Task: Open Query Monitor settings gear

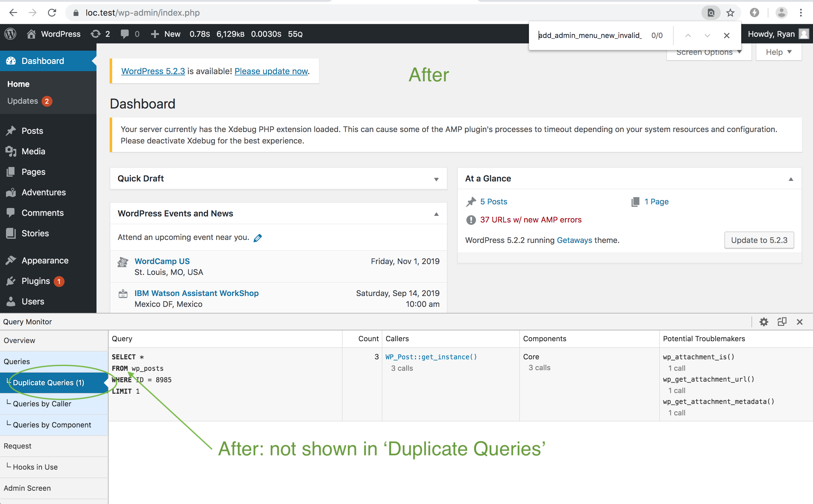Action: 764,322
